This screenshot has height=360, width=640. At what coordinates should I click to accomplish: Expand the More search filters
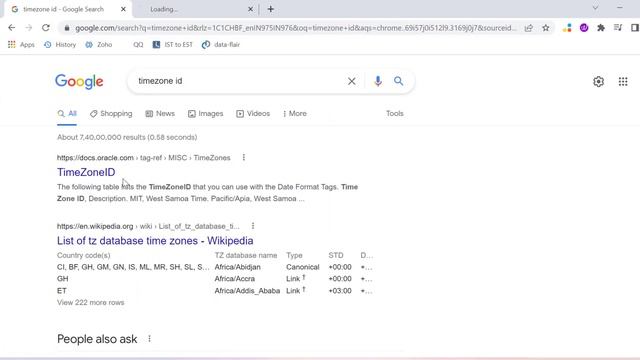295,114
